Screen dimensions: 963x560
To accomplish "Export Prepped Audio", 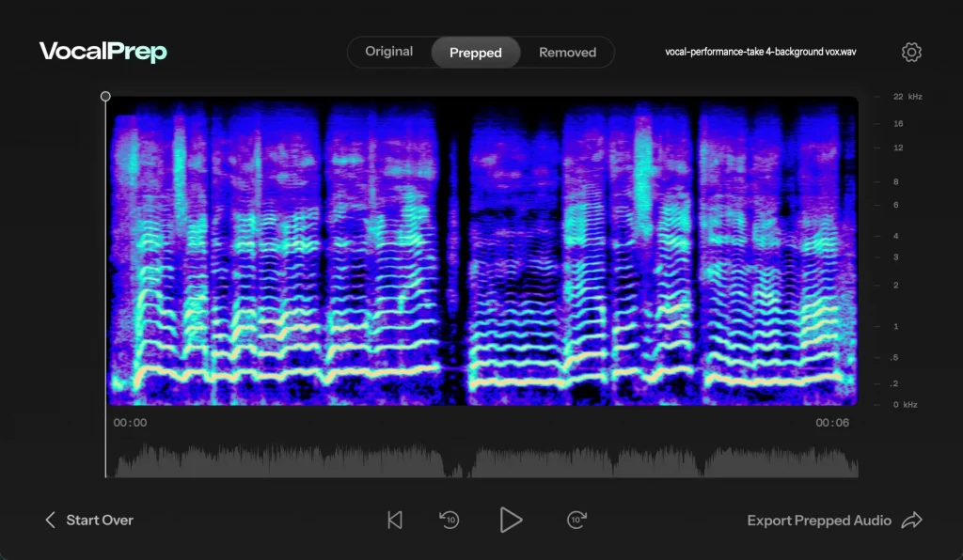I will tap(818, 520).
